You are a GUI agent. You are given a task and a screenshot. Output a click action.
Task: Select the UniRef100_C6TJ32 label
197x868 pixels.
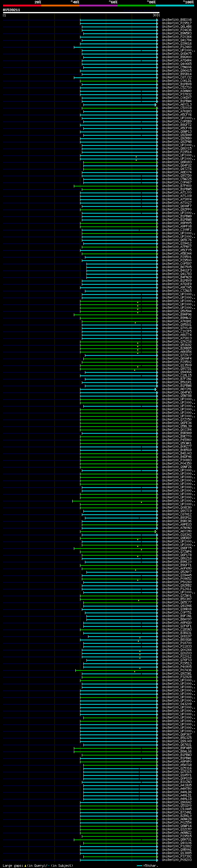click(177, 78)
